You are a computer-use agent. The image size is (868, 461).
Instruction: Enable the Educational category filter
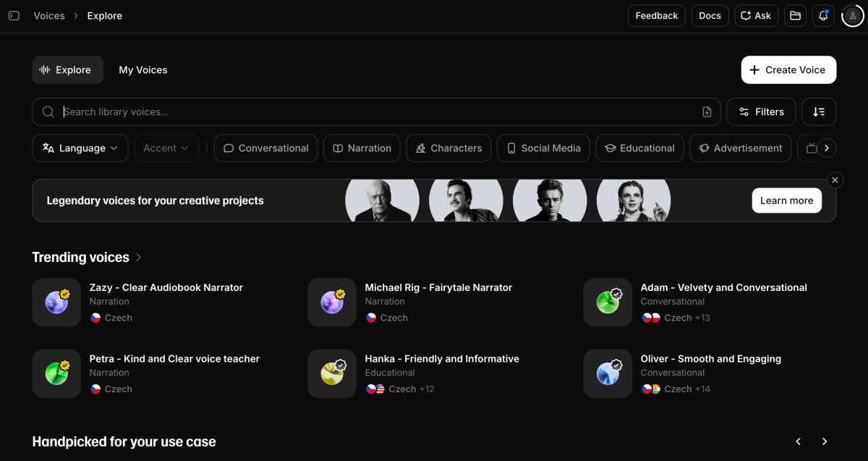639,148
